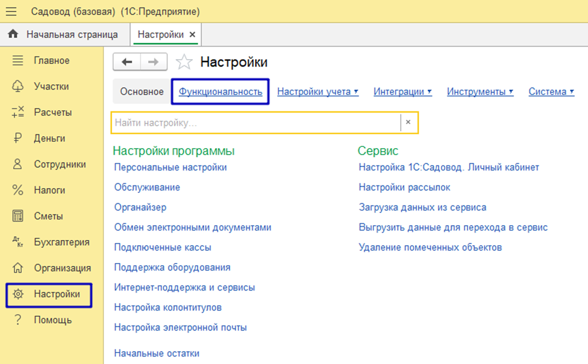This screenshot has height=364, width=588.
Task: Open Настройки рассылок
Action: (405, 187)
